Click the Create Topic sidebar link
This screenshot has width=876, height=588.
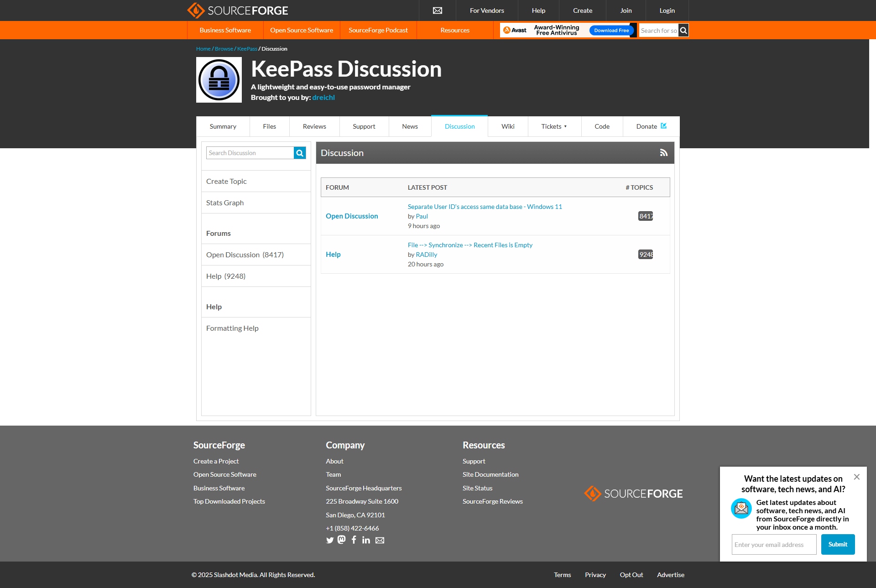[226, 182]
